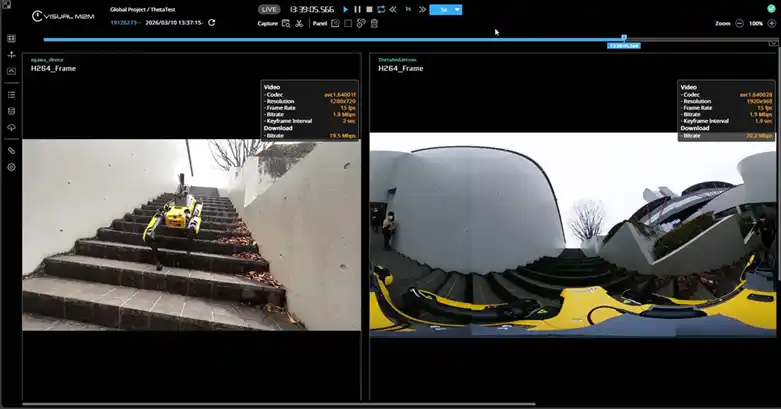Open the list view icon in sidebar

11,95
